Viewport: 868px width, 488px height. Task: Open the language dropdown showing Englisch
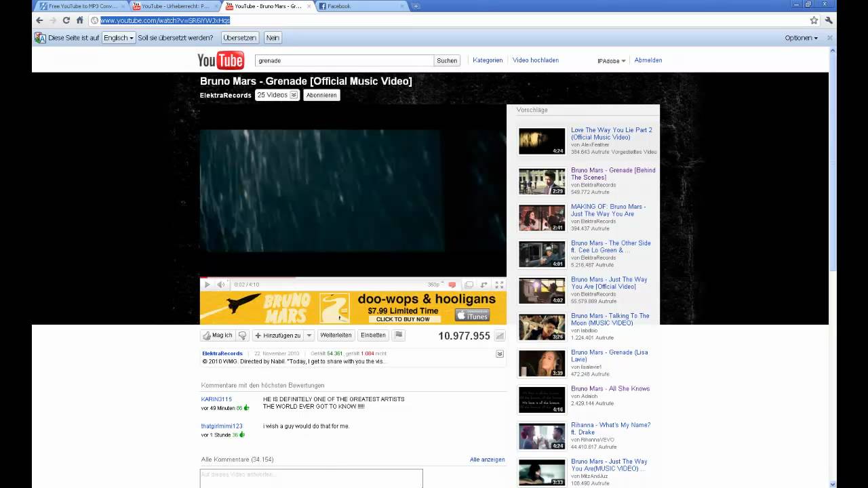119,38
